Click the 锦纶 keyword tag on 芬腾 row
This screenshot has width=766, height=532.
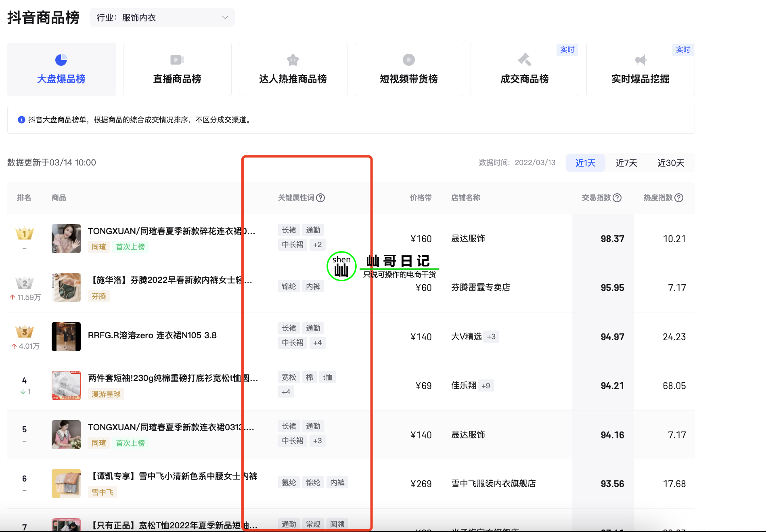pyautogui.click(x=289, y=286)
